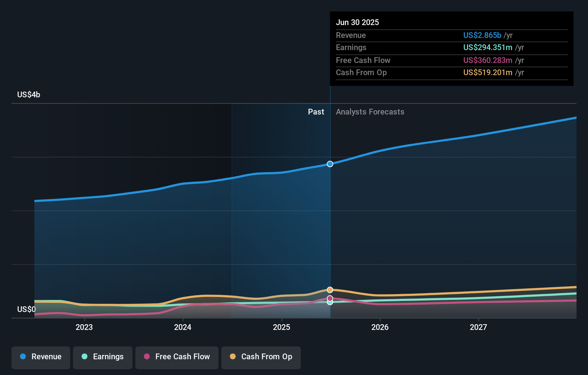Toggle the Free Cash Flow legend button

[177, 357]
